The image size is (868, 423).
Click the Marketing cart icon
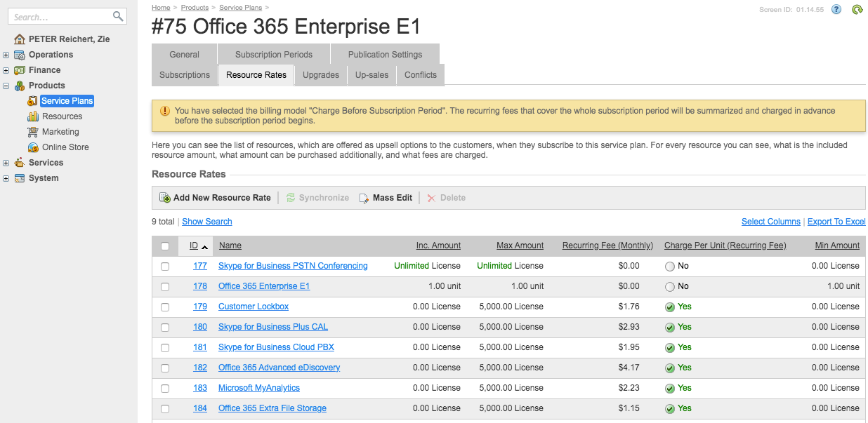[x=32, y=132]
